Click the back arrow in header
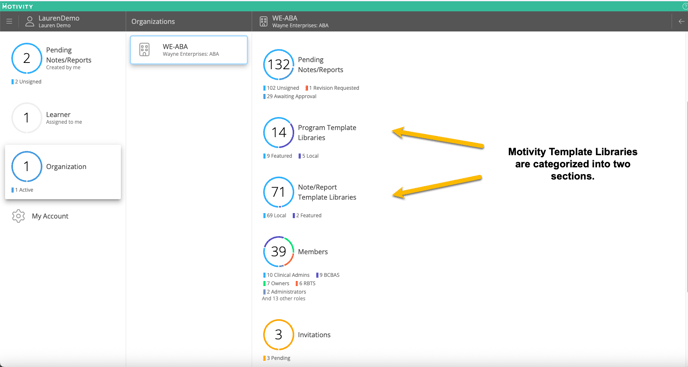 (x=681, y=21)
